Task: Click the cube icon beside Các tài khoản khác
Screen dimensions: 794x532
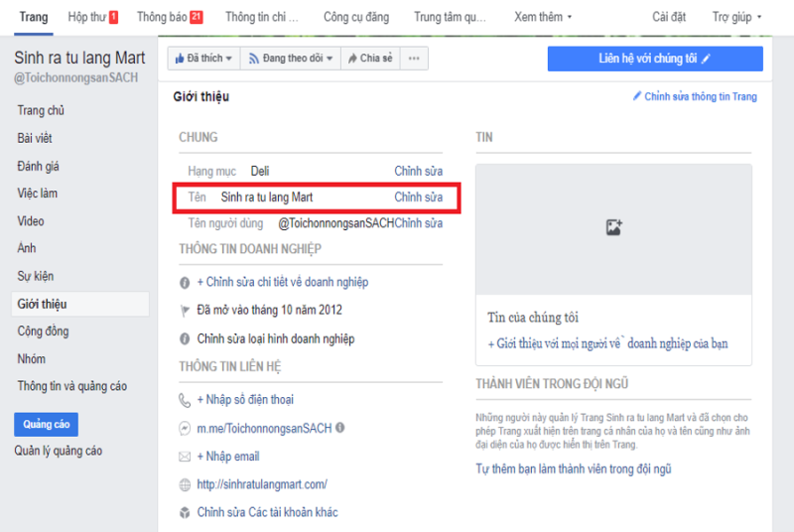Action: 185,513
